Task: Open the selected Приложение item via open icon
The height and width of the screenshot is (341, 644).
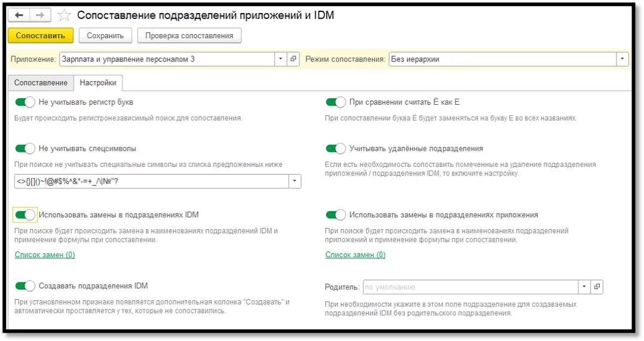Action: (x=293, y=59)
